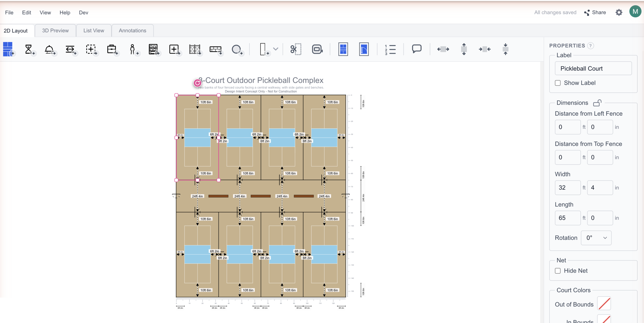
Task: Select the middle brown bench in walkway
Action: [x=261, y=196]
